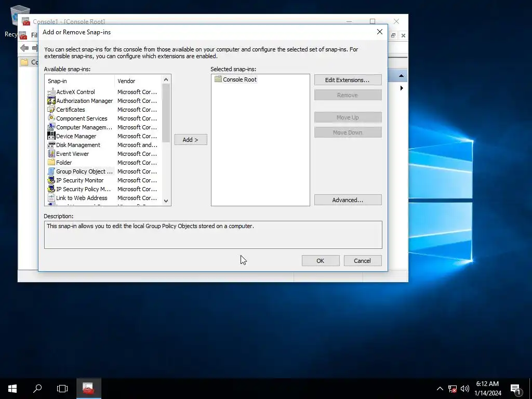Screen dimensions: 532x399
Task: Click the Disk Management snap-in icon
Action: pos(51,144)
